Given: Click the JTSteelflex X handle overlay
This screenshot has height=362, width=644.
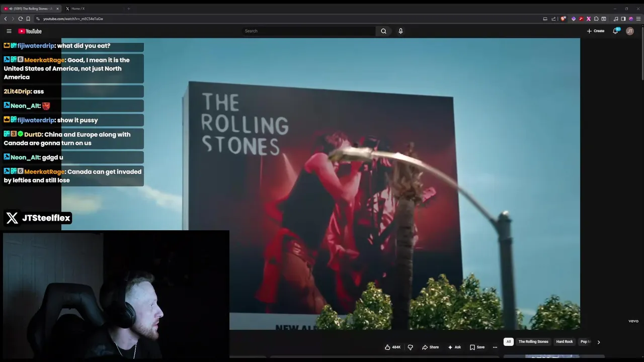Looking at the screenshot, I should (x=38, y=218).
